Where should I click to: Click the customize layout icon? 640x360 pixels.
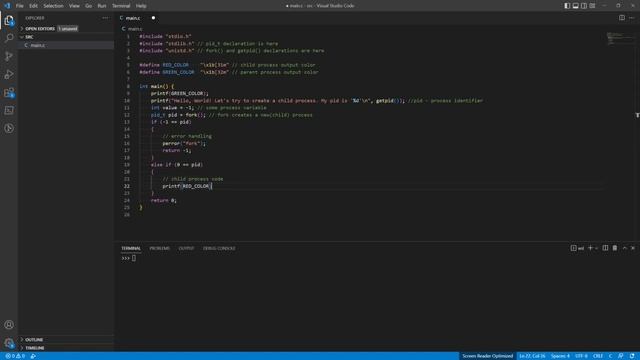[x=592, y=6]
